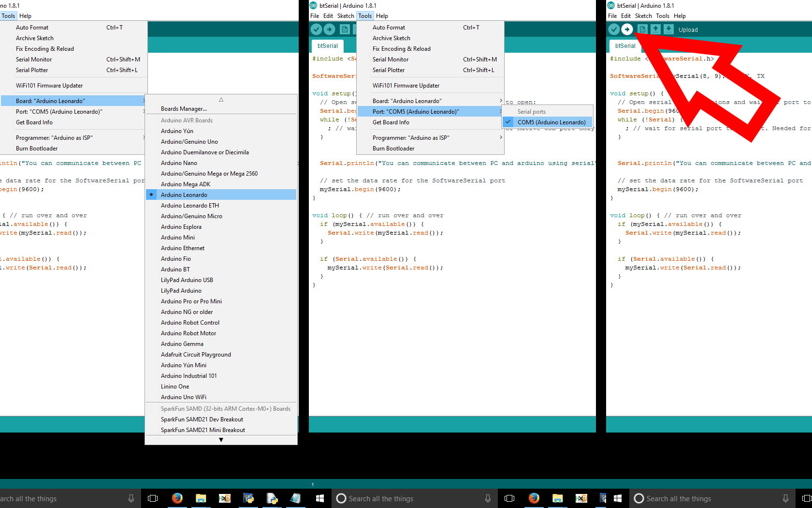Choose Serial Monitor in the middle window Tools menu
The height and width of the screenshot is (508, 812).
coord(430,59)
